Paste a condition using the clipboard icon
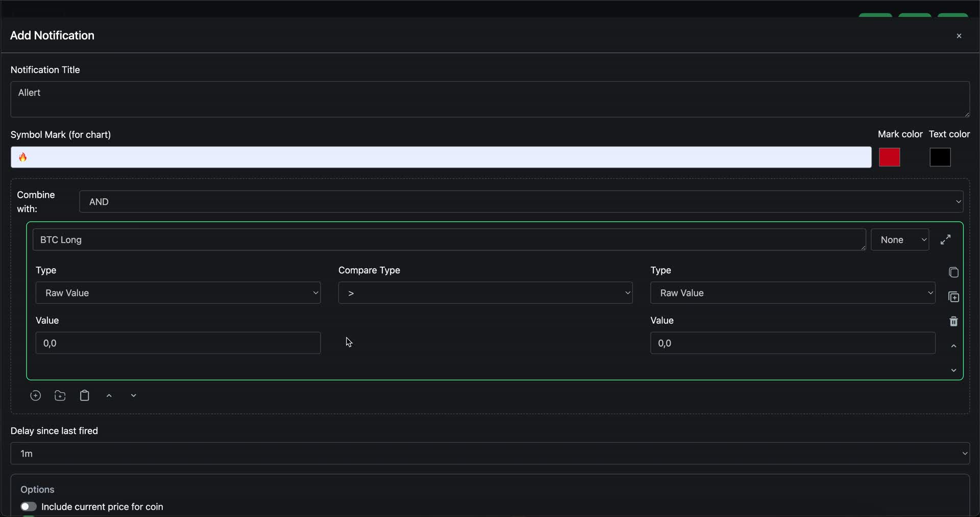Screen dimensions: 980x517 (84, 395)
